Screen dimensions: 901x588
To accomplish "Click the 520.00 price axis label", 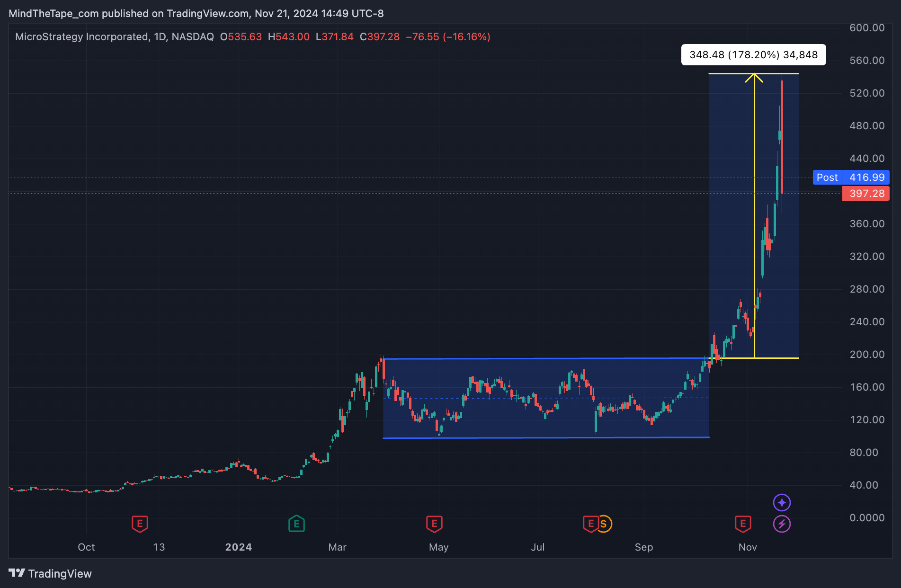I will (867, 93).
